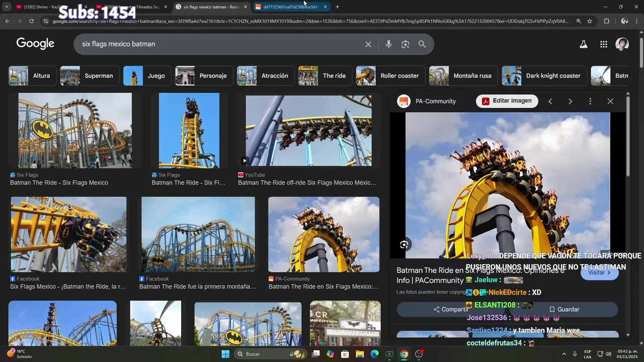
Task: Start voice search with the microphone icon
Action: (x=388, y=44)
